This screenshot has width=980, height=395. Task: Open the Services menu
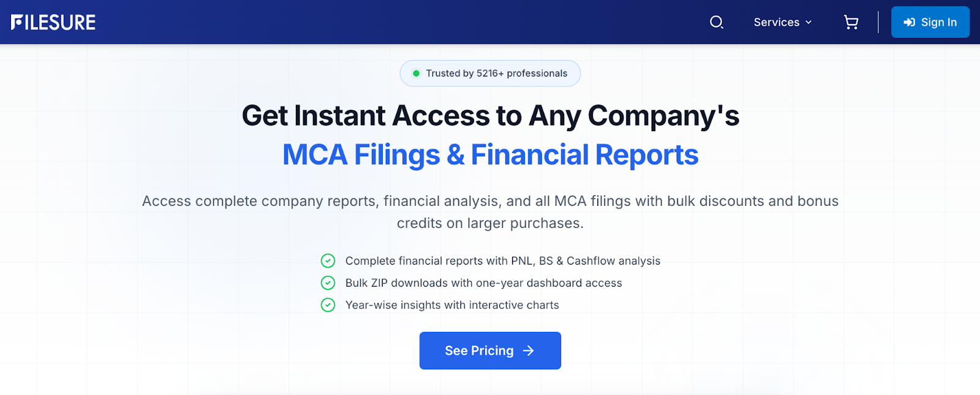[776, 23]
